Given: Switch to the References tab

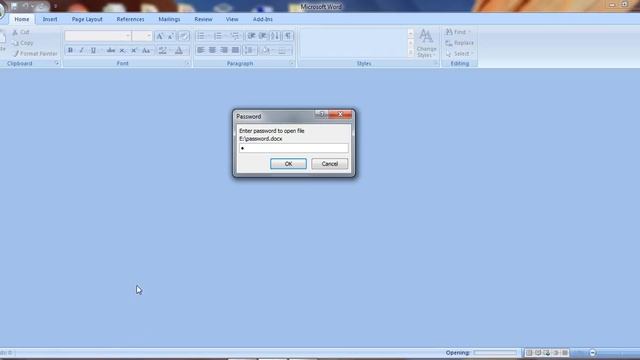Looking at the screenshot, I should [130, 19].
